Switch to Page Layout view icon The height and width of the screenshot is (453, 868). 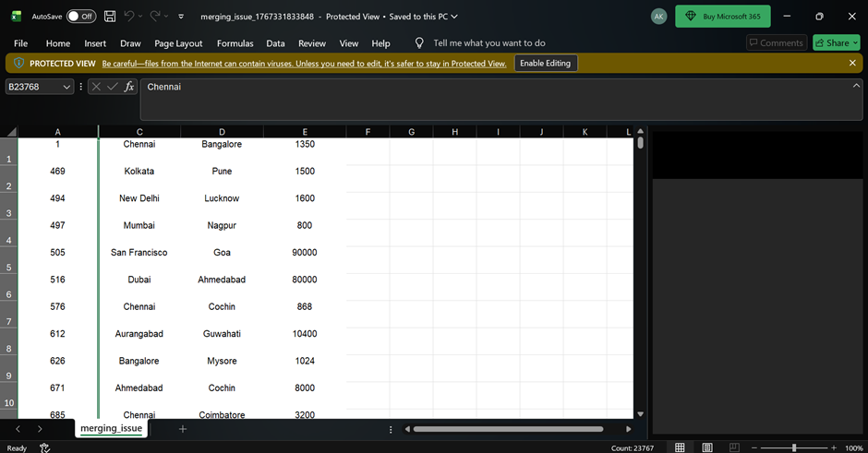707,447
